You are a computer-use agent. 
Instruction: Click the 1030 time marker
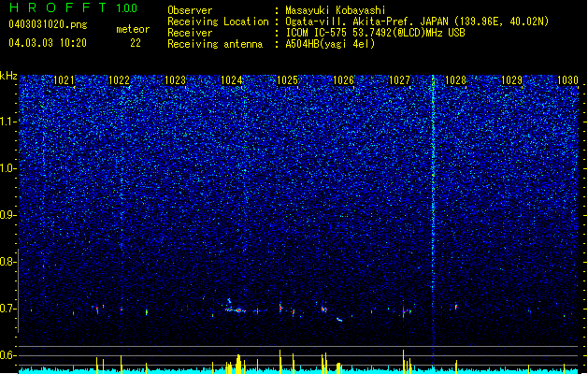(567, 80)
